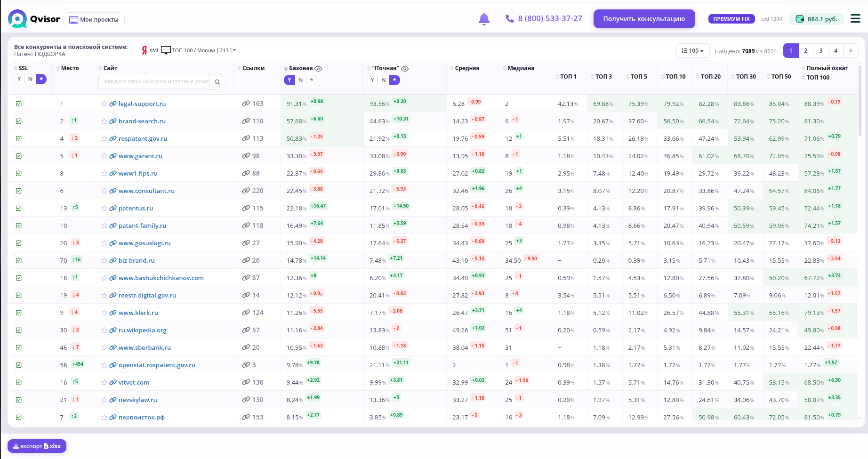868x459 pixels.
Task: Sort the table by Место column
Action: pos(67,68)
